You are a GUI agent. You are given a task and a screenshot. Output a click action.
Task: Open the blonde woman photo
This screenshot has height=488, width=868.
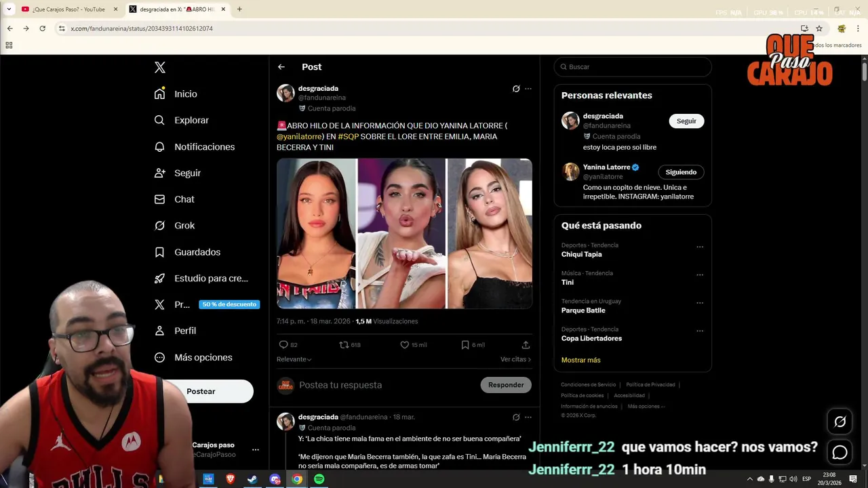pyautogui.click(x=490, y=233)
